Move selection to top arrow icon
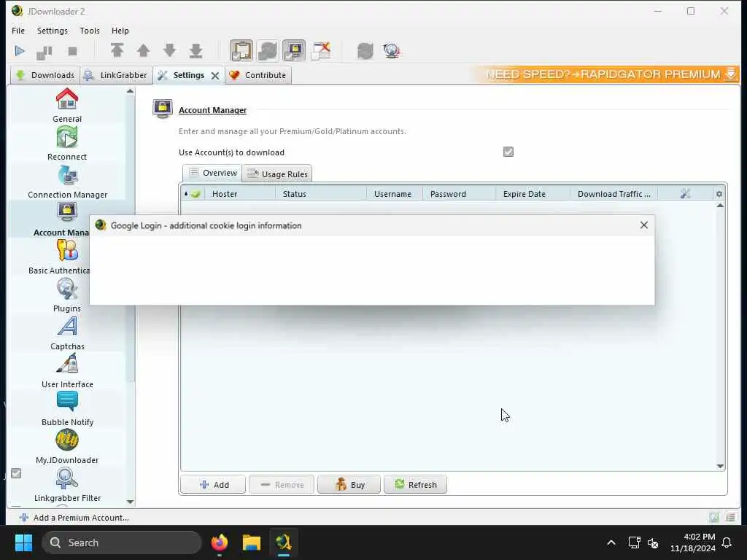The width and height of the screenshot is (747, 560). click(x=117, y=51)
